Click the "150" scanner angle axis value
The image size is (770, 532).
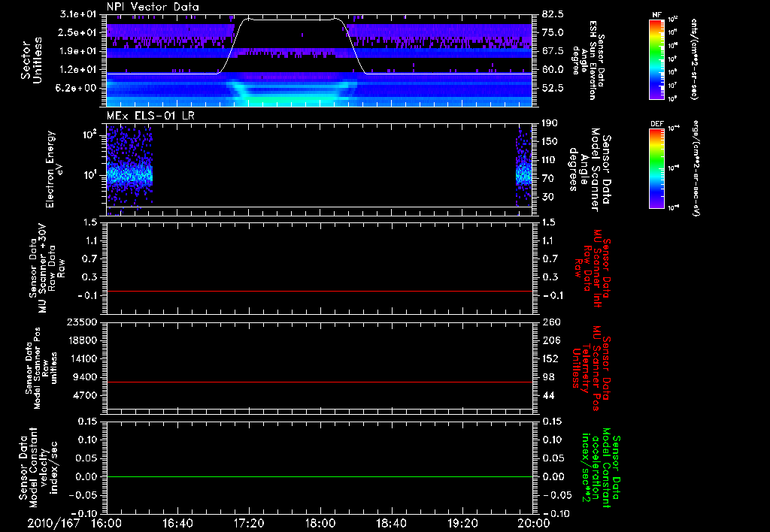[550, 142]
